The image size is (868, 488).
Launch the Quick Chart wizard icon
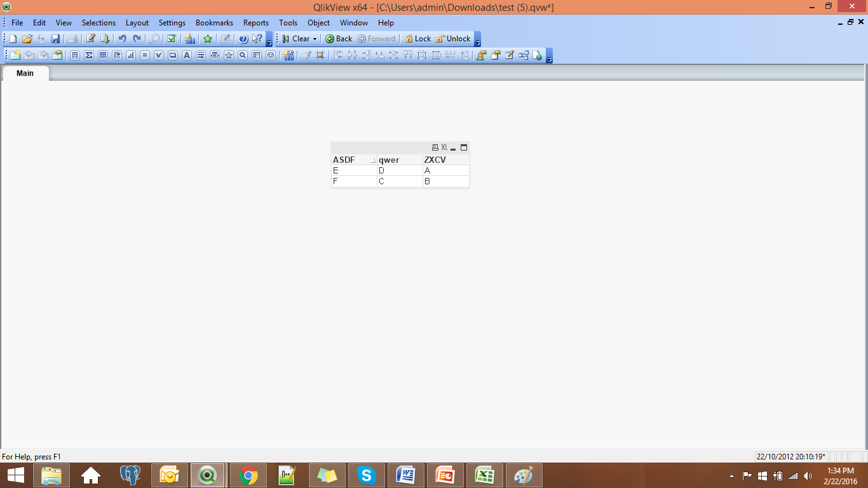click(x=189, y=39)
